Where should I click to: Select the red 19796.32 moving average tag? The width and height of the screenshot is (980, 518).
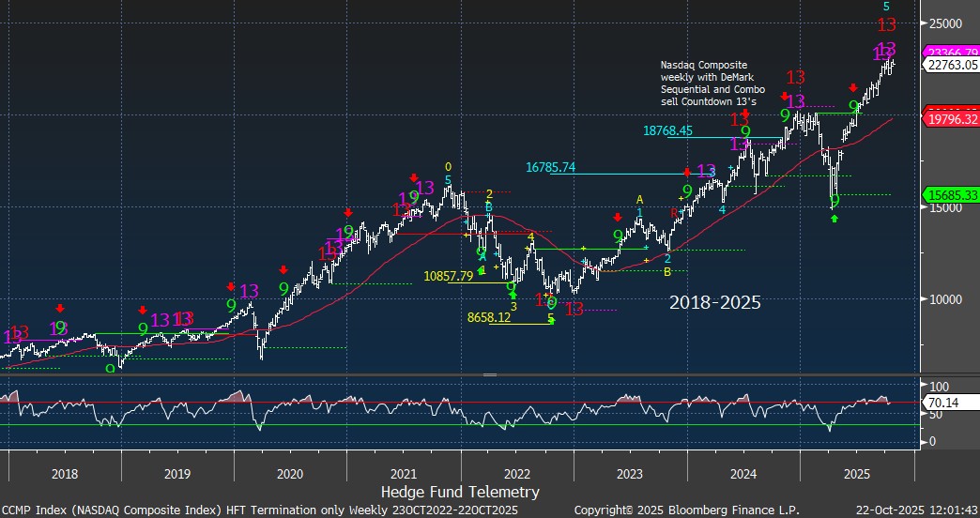click(x=952, y=119)
